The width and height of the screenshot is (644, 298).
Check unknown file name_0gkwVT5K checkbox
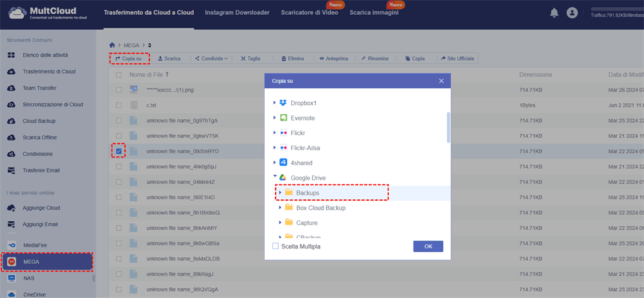(x=118, y=136)
